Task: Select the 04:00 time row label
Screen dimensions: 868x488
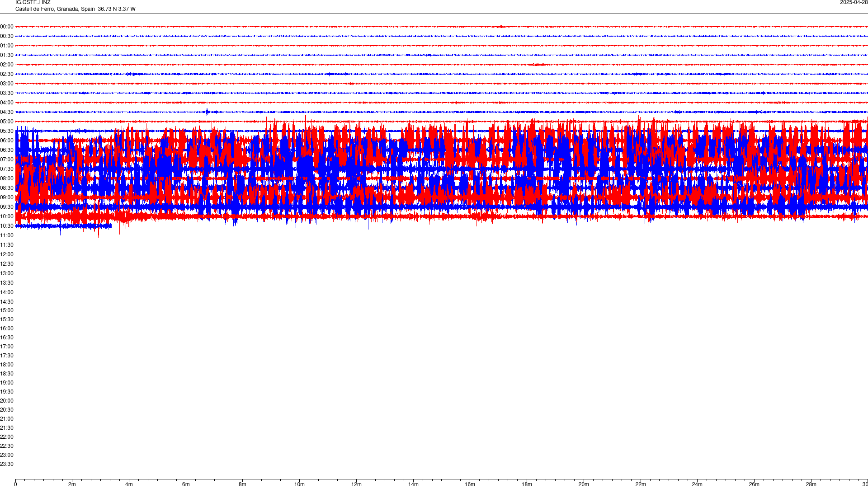Action: click(7, 103)
